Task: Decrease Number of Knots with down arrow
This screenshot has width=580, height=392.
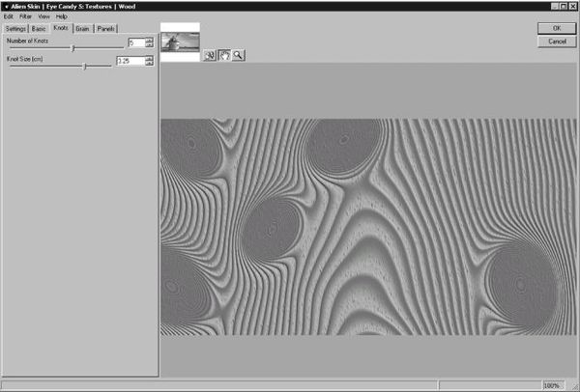Action: [x=149, y=45]
